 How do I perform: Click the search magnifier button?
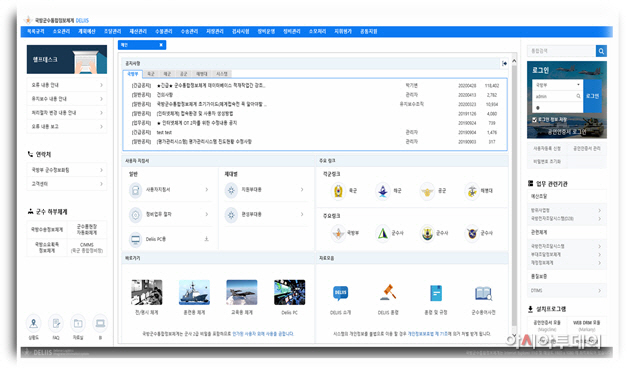tap(601, 51)
